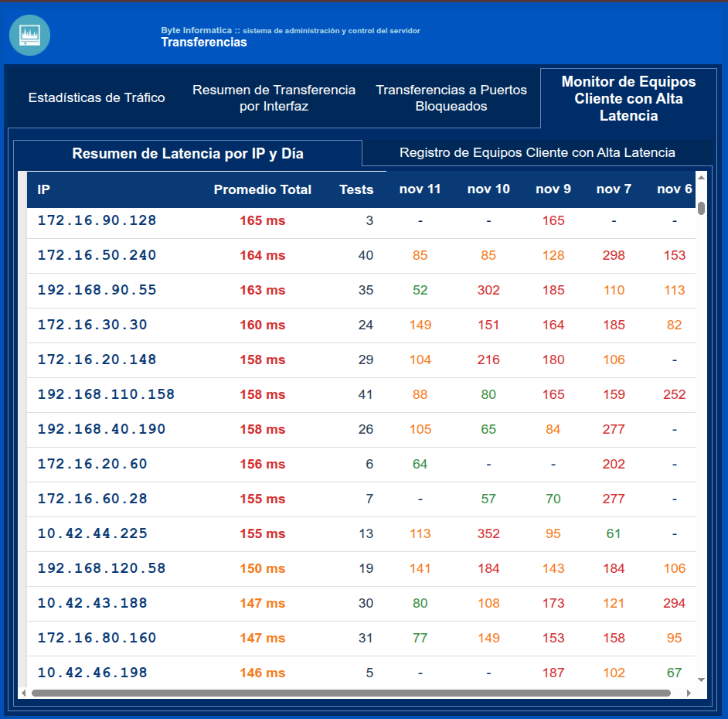Click the horizontal scrollbar right arrow
Screen dimensions: 728x719
[x=689, y=693]
